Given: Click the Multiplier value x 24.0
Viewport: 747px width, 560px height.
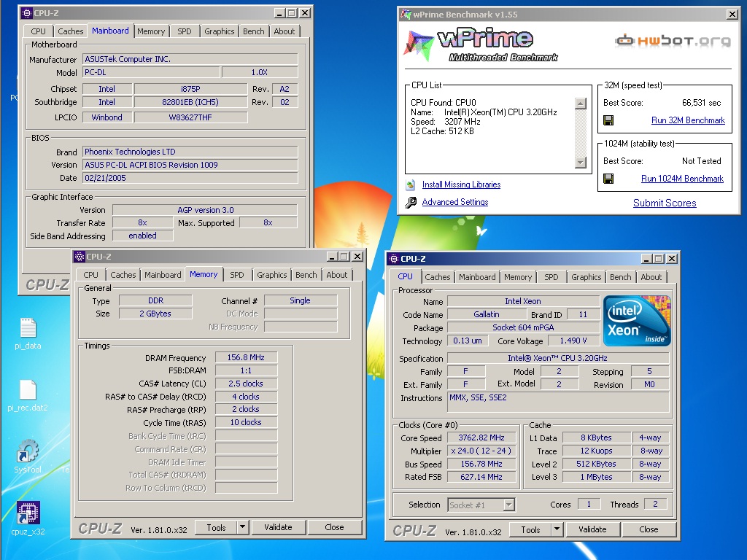Looking at the screenshot, I should tap(481, 451).
